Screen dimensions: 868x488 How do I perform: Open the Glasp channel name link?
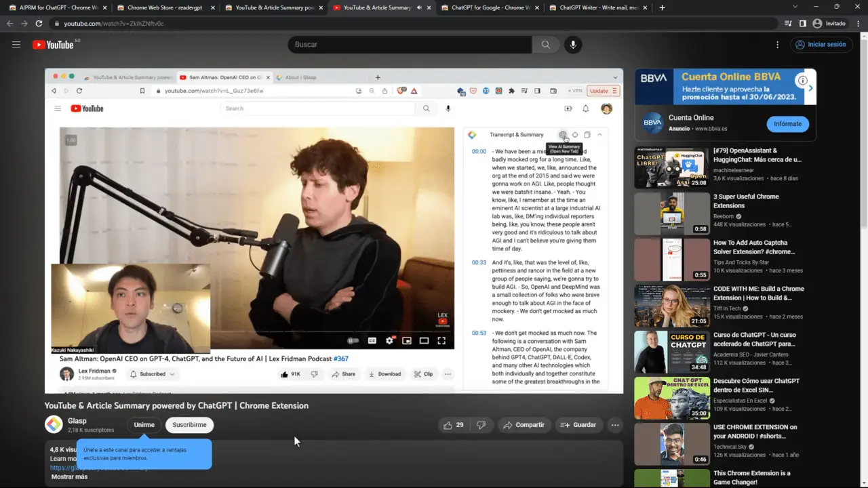77,421
